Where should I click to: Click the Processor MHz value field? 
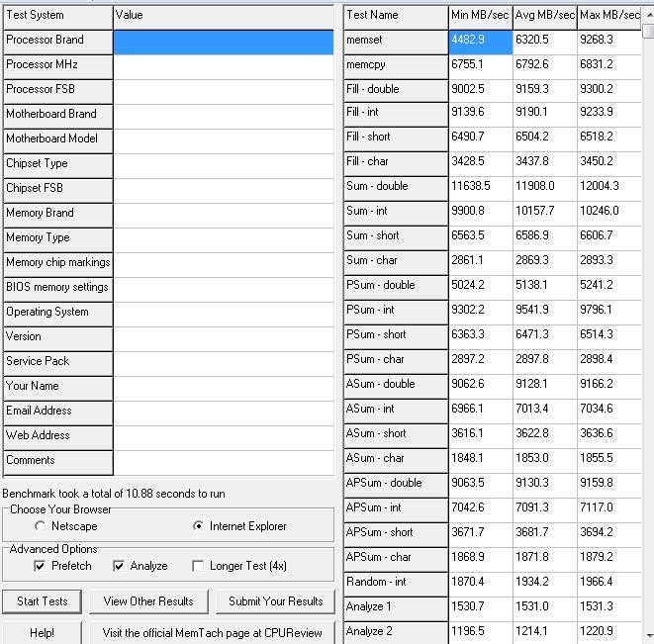224,67
